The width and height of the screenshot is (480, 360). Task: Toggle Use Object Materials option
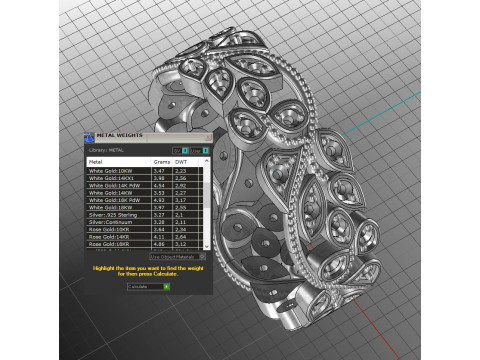tap(177, 257)
